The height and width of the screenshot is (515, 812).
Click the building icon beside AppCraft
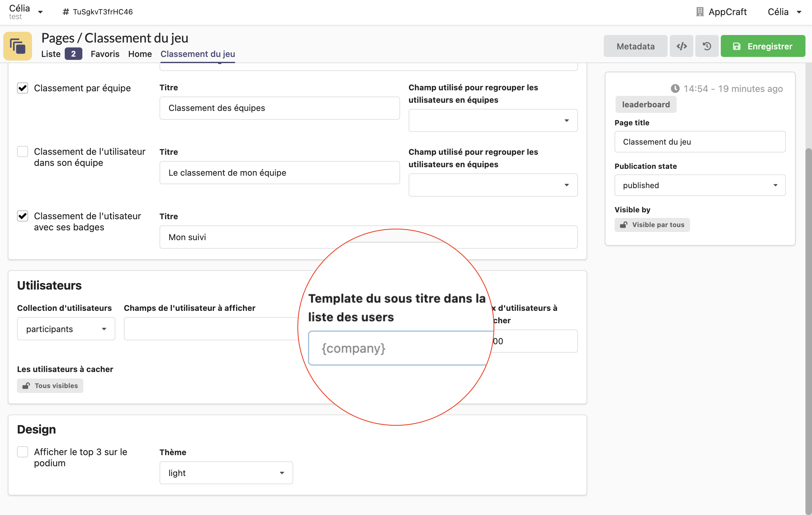700,12
